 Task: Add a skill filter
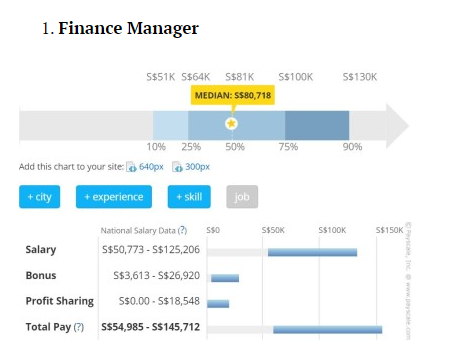189,197
